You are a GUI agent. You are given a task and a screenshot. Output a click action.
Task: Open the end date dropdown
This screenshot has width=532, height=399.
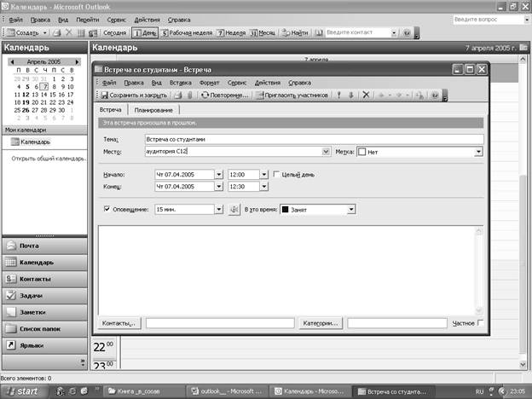point(219,186)
